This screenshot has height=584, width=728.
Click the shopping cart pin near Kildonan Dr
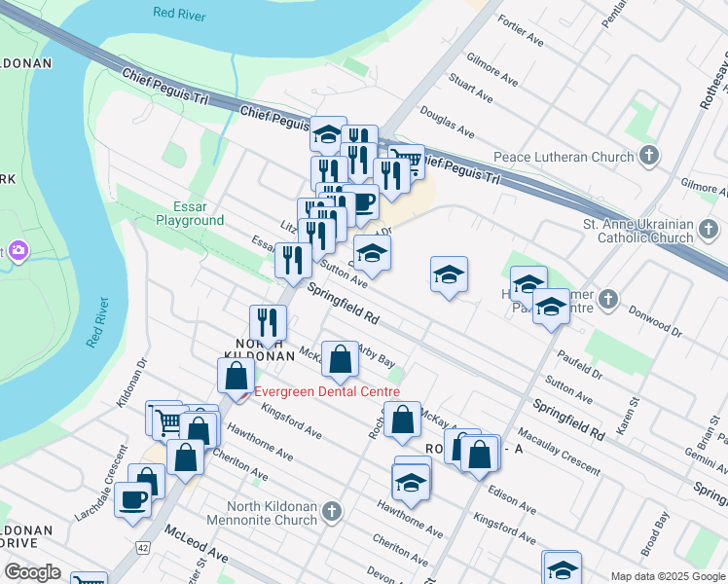pos(170,420)
